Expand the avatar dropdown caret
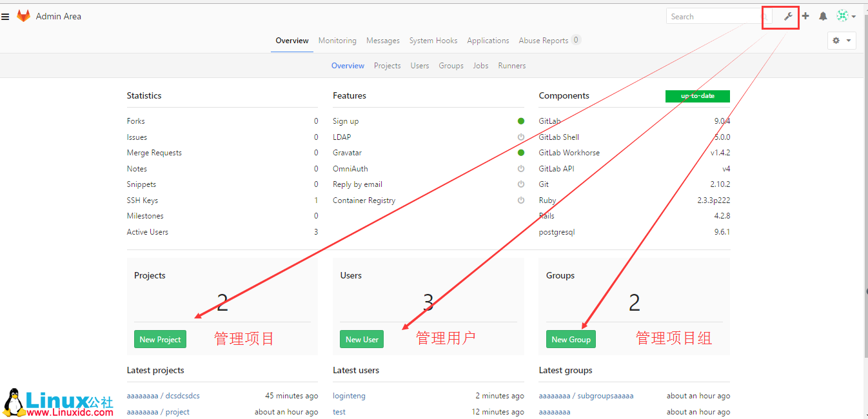Viewport: 868px width, 419px height. click(854, 16)
